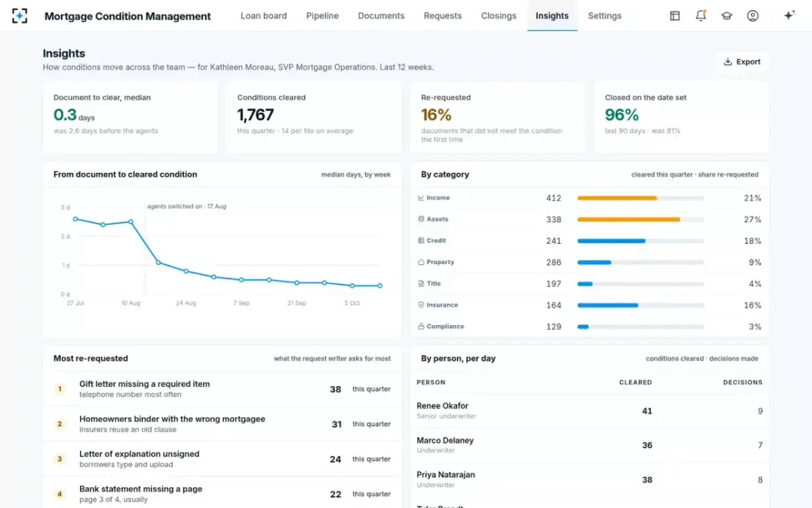The height and width of the screenshot is (508, 812).
Task: Click the Compliance share 3%
Action: click(x=755, y=326)
